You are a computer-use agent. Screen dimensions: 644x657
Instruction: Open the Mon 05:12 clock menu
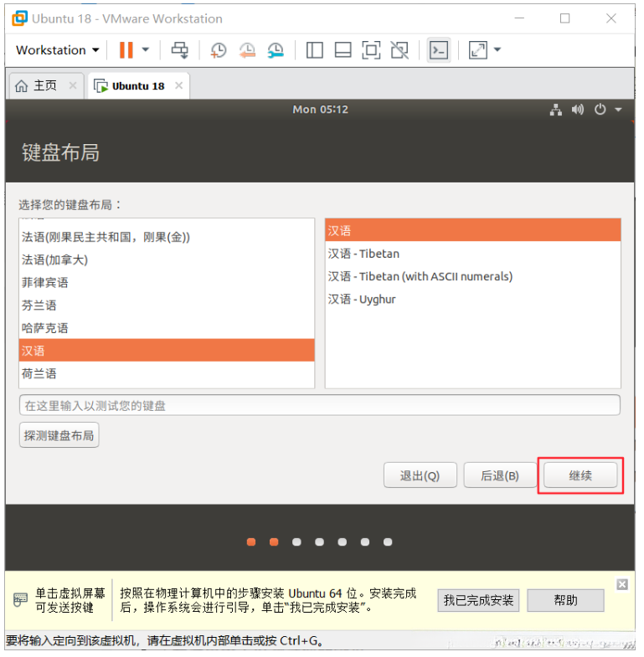[320, 110]
